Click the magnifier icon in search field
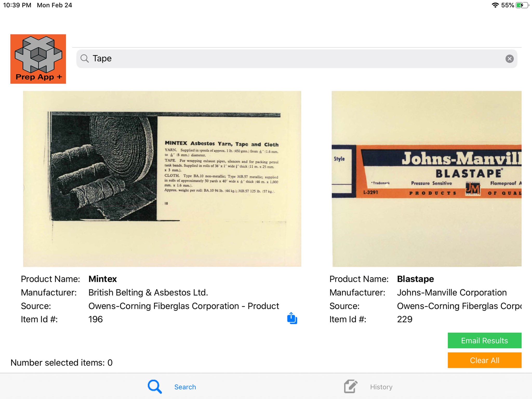This screenshot has width=532, height=399. click(x=84, y=58)
